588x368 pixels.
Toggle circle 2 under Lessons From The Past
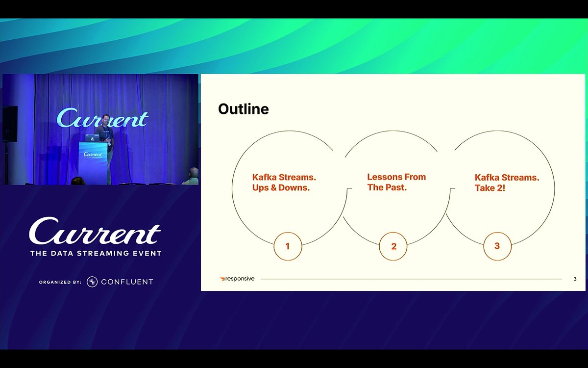(x=393, y=246)
